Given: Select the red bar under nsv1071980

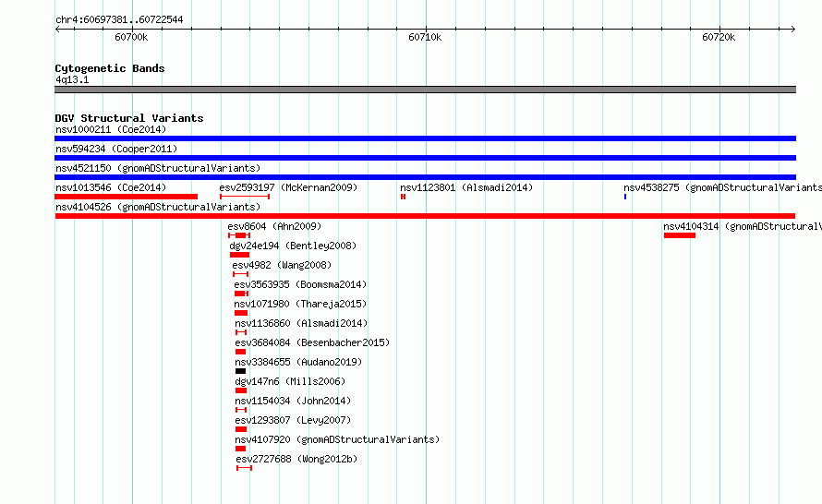Looking at the screenshot, I should point(241,313).
